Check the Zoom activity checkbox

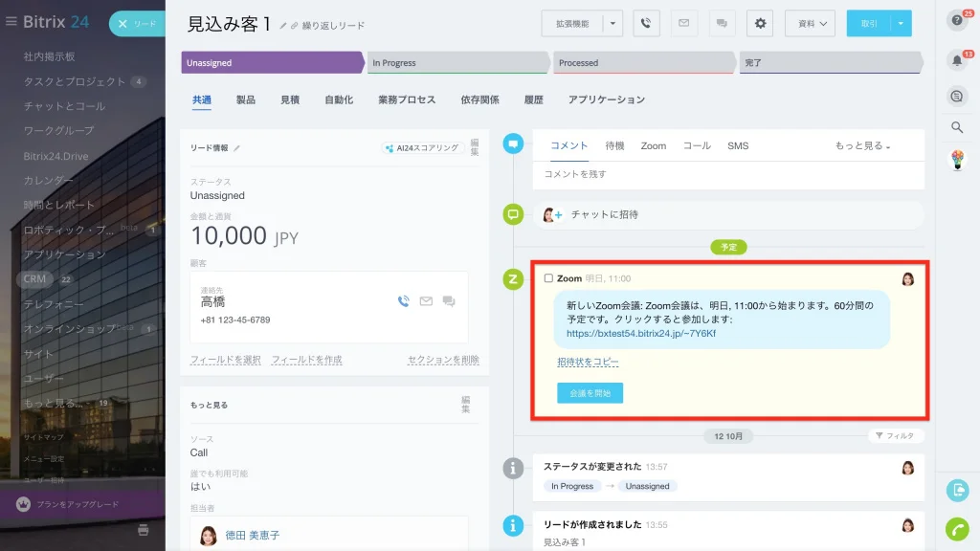548,278
